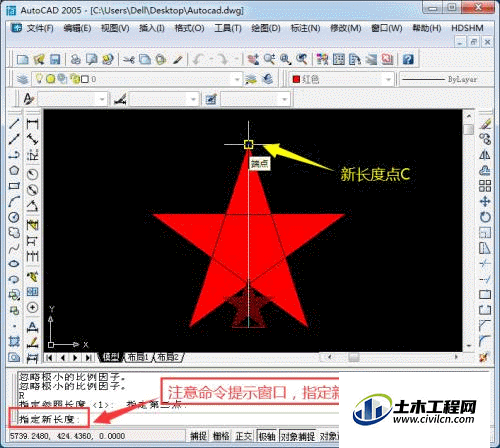Expand the table style dropdown
This screenshot has width=500, height=448.
point(284,99)
